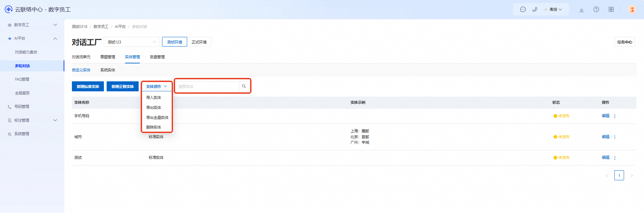Screen dimensions: 644x213
Task: Open more options for 城市 row
Action: tap(615, 137)
